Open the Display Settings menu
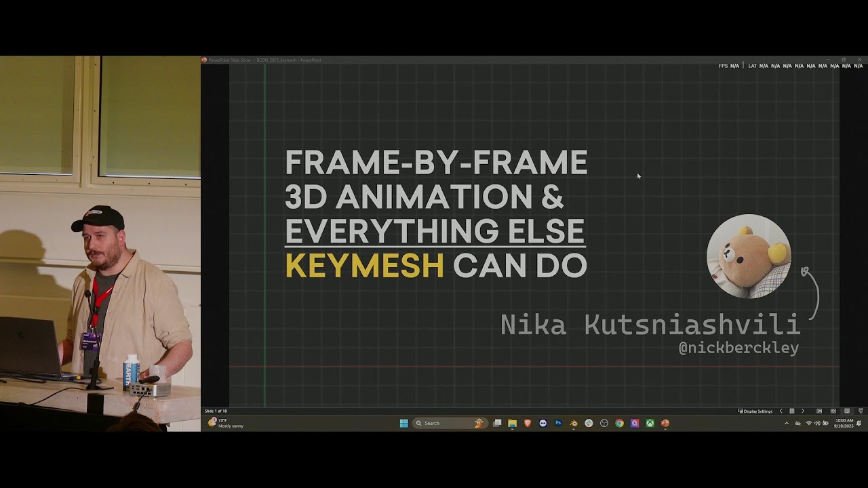868x488 pixels. [x=755, y=411]
